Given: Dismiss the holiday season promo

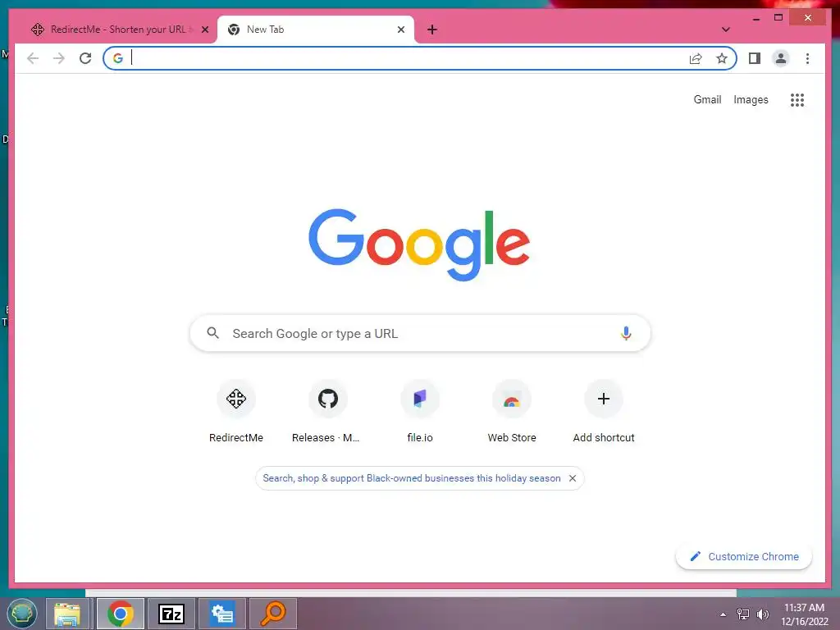Looking at the screenshot, I should [x=573, y=478].
